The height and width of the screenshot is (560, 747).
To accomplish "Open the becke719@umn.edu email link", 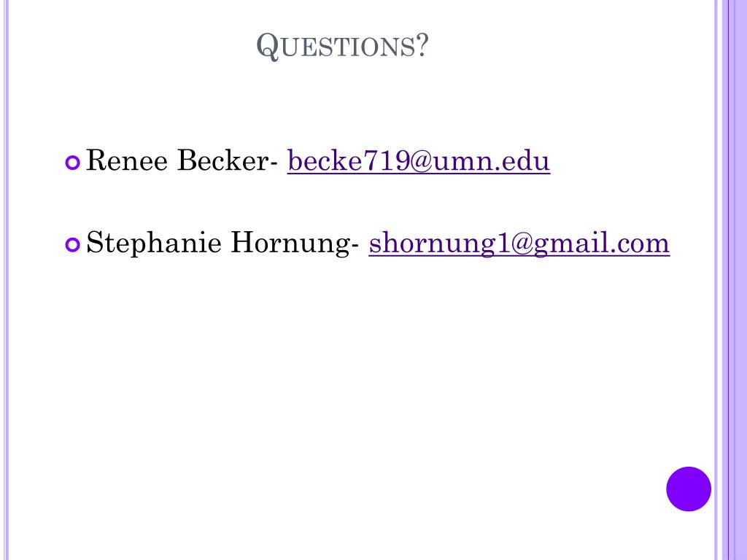I will pos(418,161).
